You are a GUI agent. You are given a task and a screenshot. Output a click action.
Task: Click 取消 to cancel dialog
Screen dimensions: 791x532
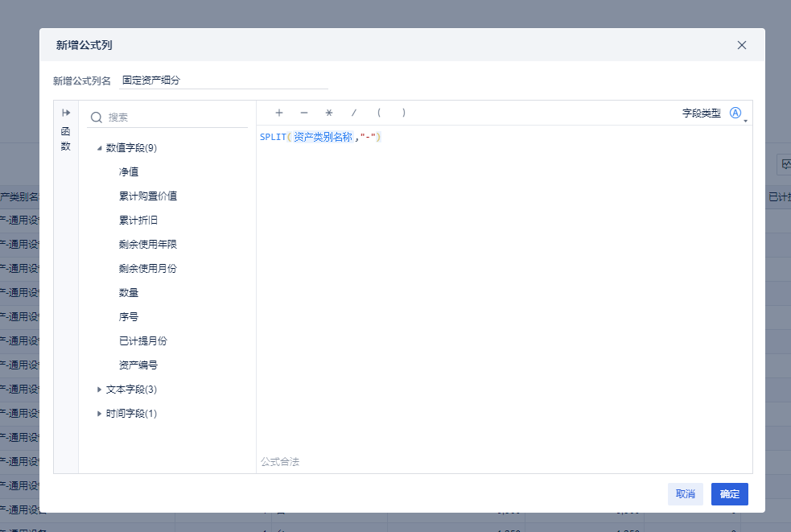click(685, 494)
